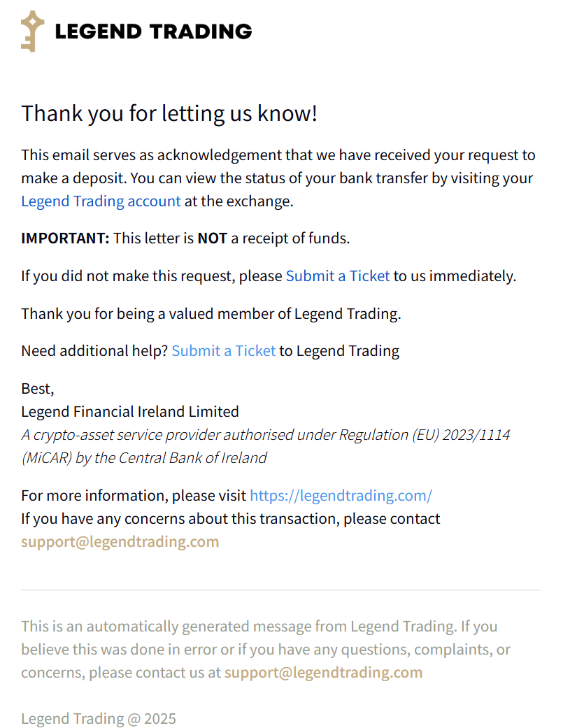The image size is (577, 728).
Task: Visit https://legendtrading.com/ link
Action: click(x=341, y=495)
